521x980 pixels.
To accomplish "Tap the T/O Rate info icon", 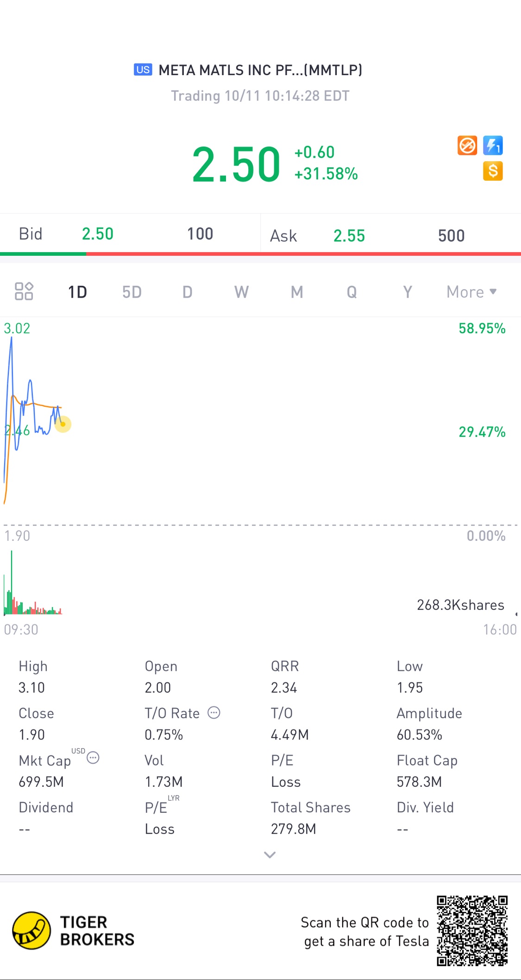I will click(x=213, y=713).
